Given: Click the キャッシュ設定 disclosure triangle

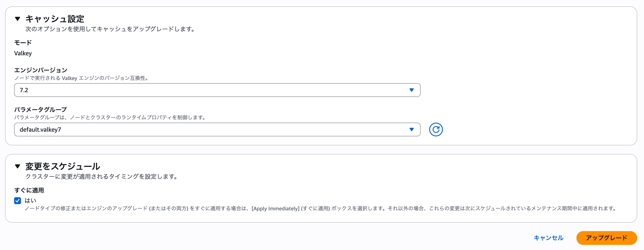Looking at the screenshot, I should pos(17,19).
